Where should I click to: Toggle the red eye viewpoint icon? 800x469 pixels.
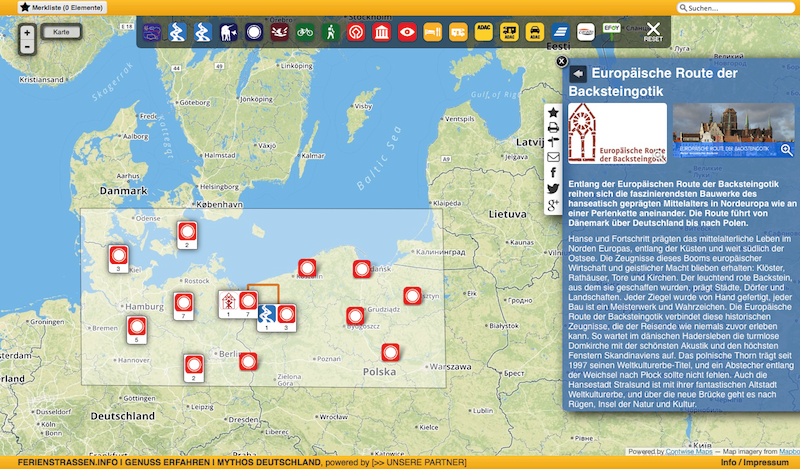[407, 32]
